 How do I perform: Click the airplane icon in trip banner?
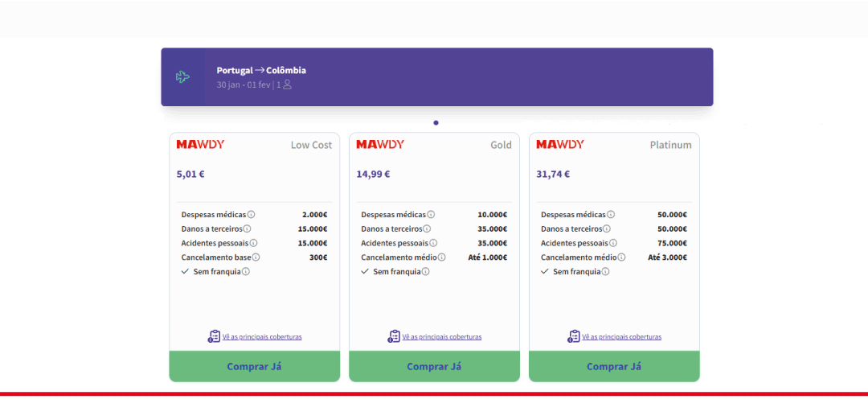point(182,77)
